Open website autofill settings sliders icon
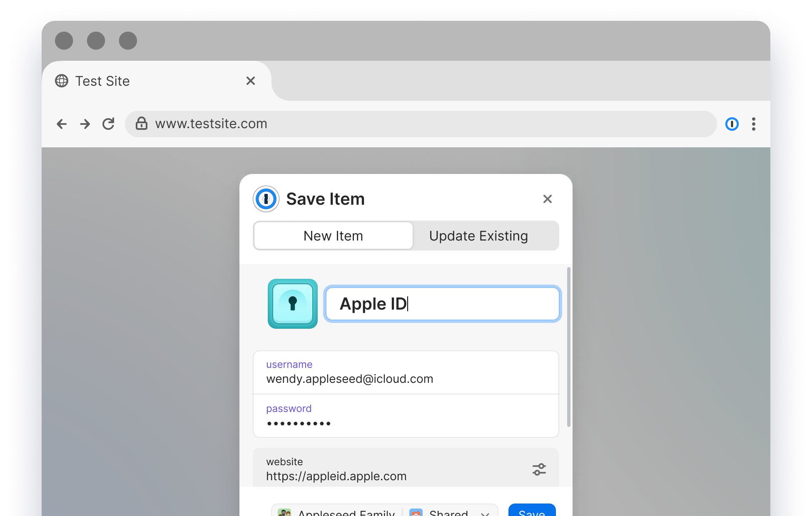The image size is (812, 516). 539,469
